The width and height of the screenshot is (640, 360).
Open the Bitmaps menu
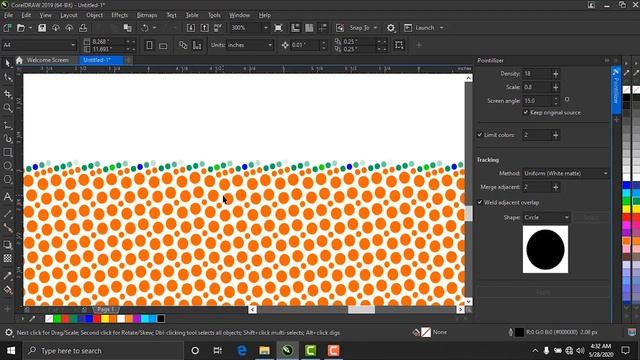click(x=147, y=15)
